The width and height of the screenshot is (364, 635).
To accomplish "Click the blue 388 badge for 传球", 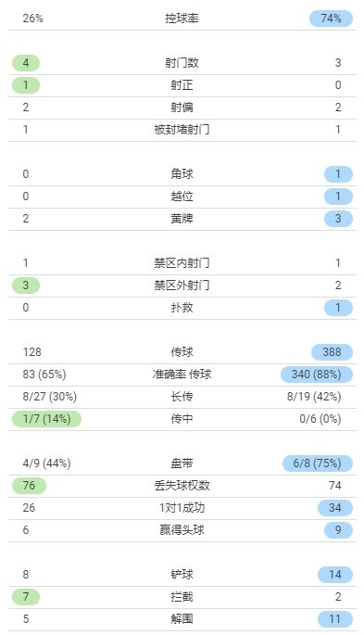I will (x=332, y=352).
